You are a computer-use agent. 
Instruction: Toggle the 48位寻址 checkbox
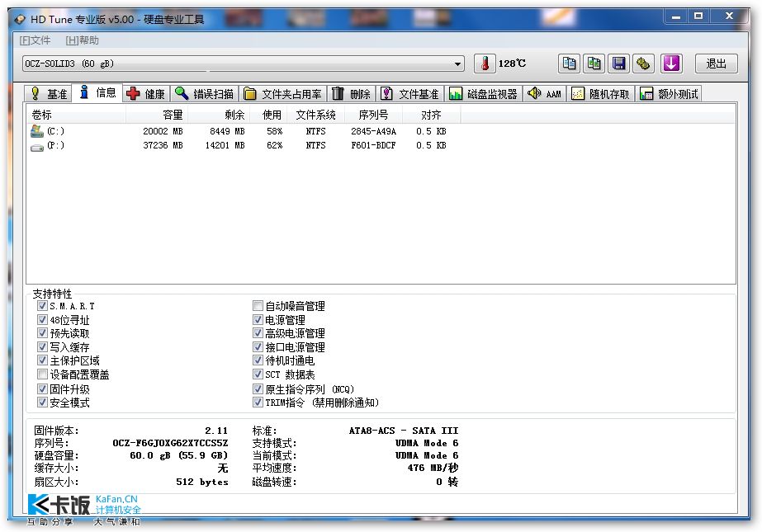point(42,320)
